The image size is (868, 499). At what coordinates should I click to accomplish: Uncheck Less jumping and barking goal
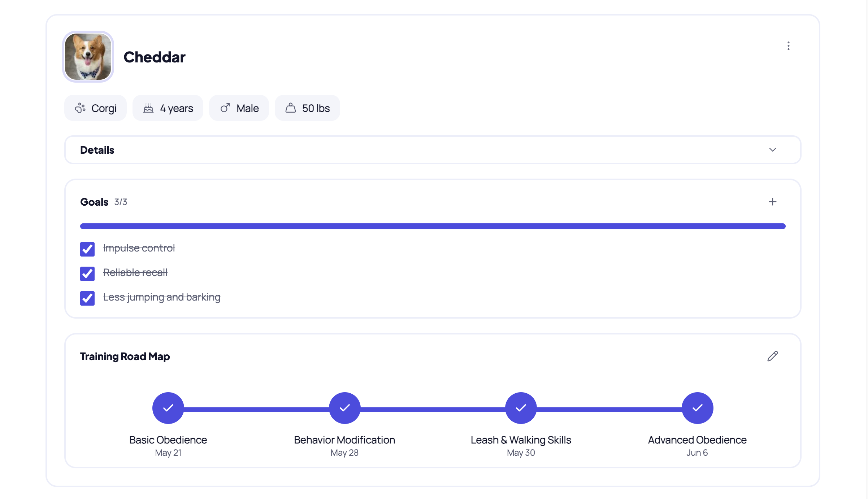point(87,298)
